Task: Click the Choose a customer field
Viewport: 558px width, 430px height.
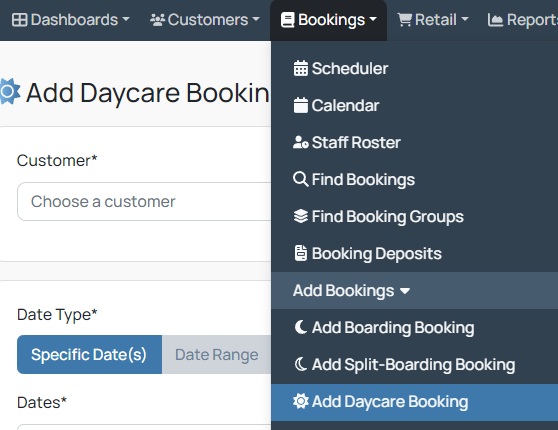Action: (x=144, y=201)
